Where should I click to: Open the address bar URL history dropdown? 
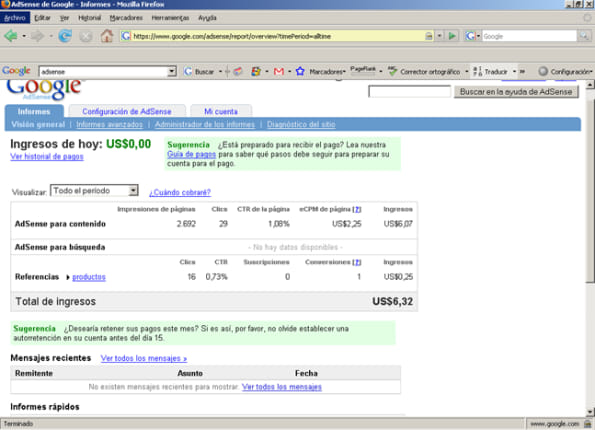pyautogui.click(x=439, y=36)
